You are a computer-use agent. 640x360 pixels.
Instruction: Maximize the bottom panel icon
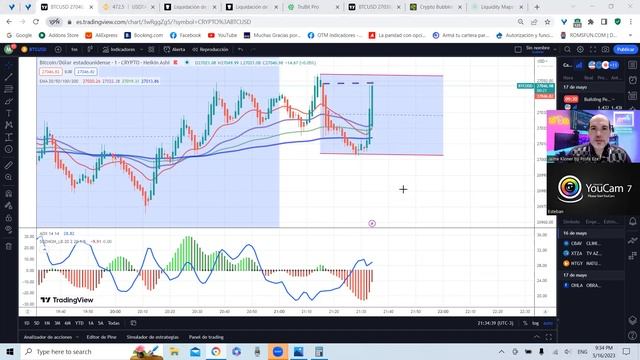click(x=549, y=337)
